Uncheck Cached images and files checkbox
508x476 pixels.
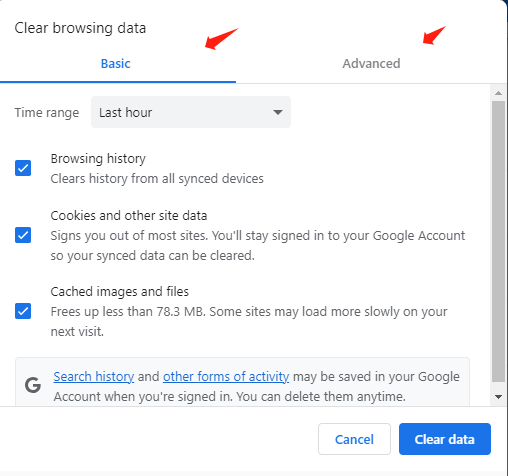(23, 311)
